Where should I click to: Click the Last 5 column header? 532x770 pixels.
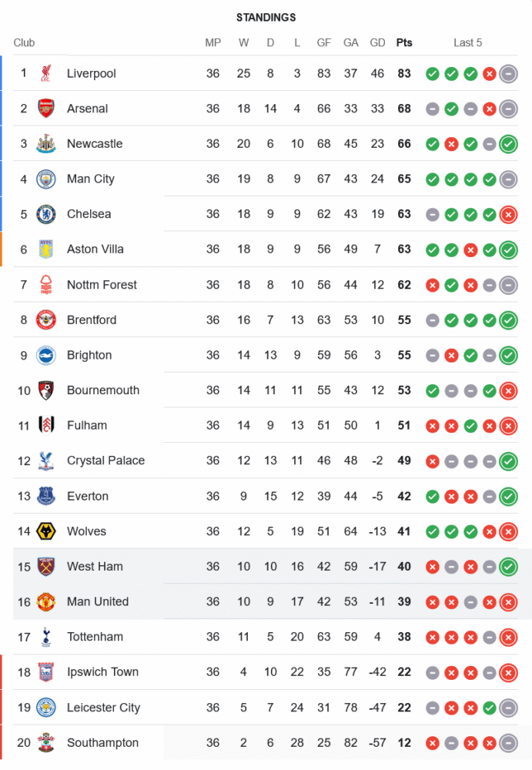tap(467, 42)
